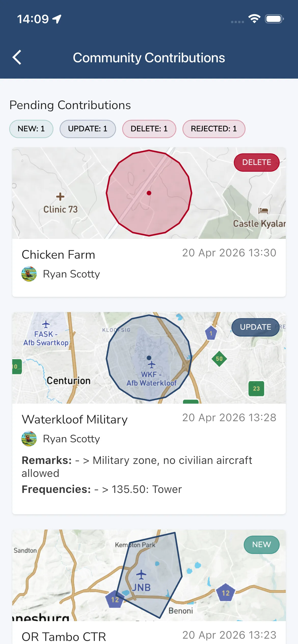Tap the location services arrow in the status bar
This screenshot has width=298, height=644.
57,18
